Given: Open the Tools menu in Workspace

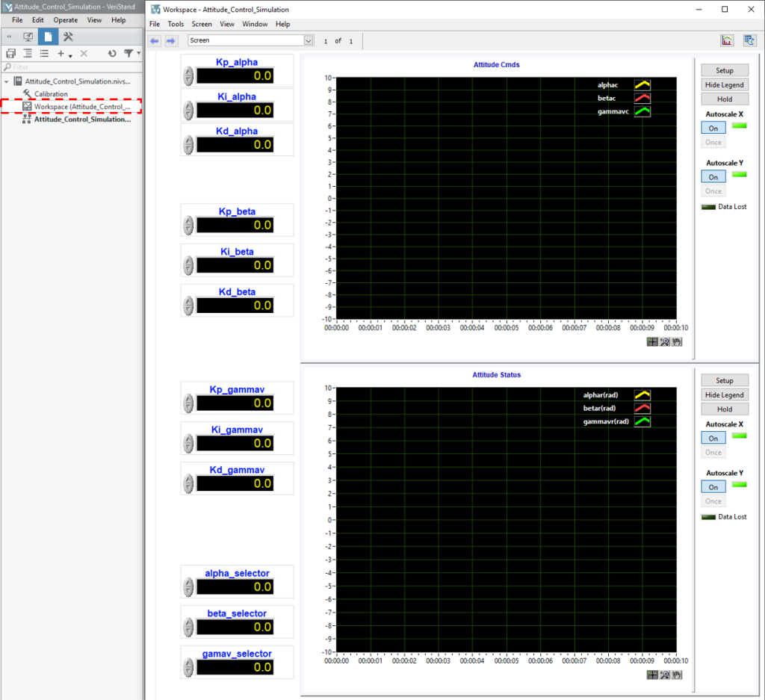Looking at the screenshot, I should click(176, 24).
